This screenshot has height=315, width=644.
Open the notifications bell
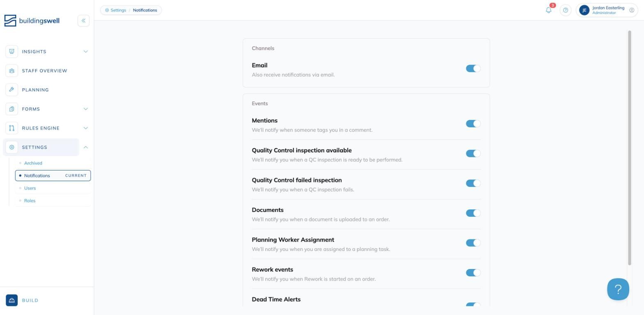[549, 10]
